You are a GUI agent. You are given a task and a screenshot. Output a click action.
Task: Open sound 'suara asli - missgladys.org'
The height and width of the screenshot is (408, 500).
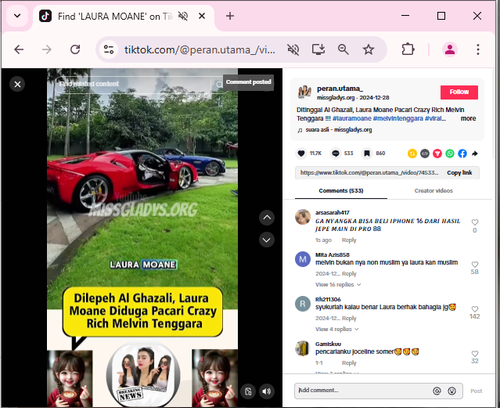338,130
